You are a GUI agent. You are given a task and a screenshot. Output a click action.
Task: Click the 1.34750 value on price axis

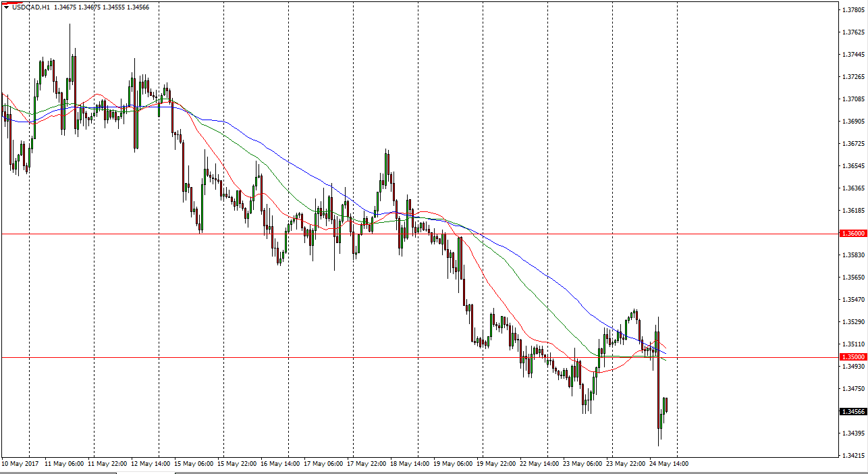coord(853,389)
